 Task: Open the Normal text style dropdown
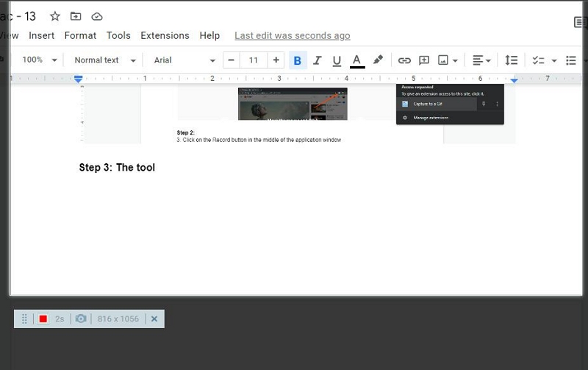click(x=105, y=60)
